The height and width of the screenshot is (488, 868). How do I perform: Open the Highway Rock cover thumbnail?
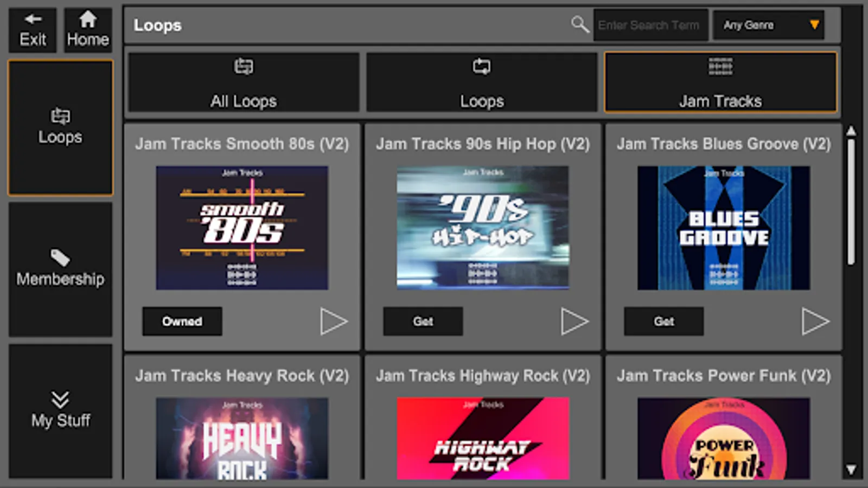[x=483, y=438]
